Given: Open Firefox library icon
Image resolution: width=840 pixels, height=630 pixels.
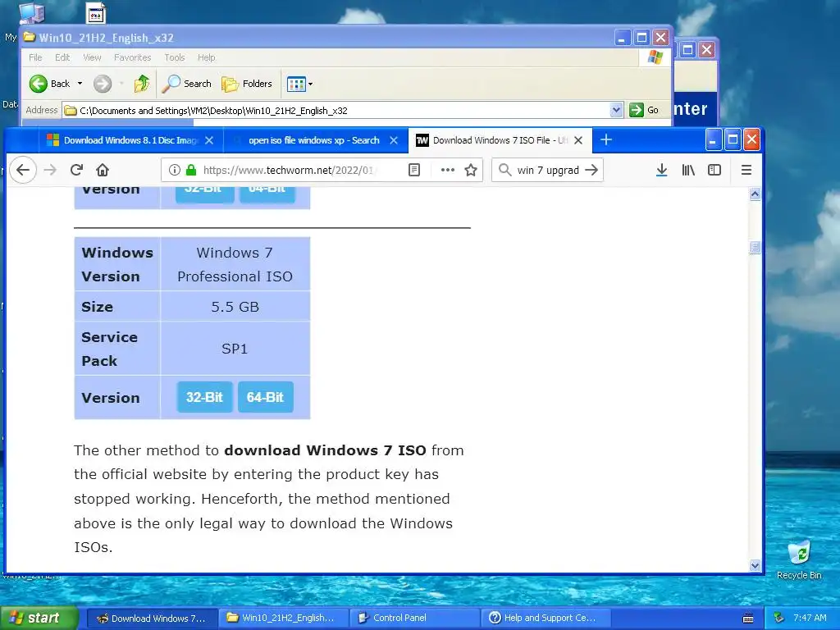Looking at the screenshot, I should pyautogui.click(x=688, y=170).
